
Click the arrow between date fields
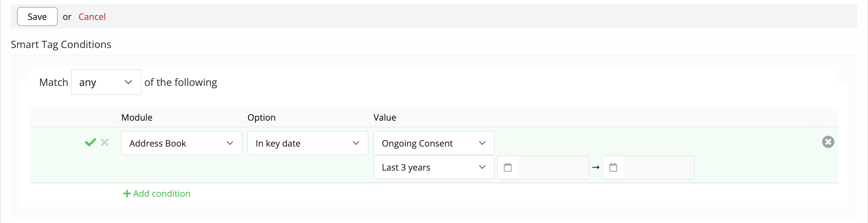(595, 167)
